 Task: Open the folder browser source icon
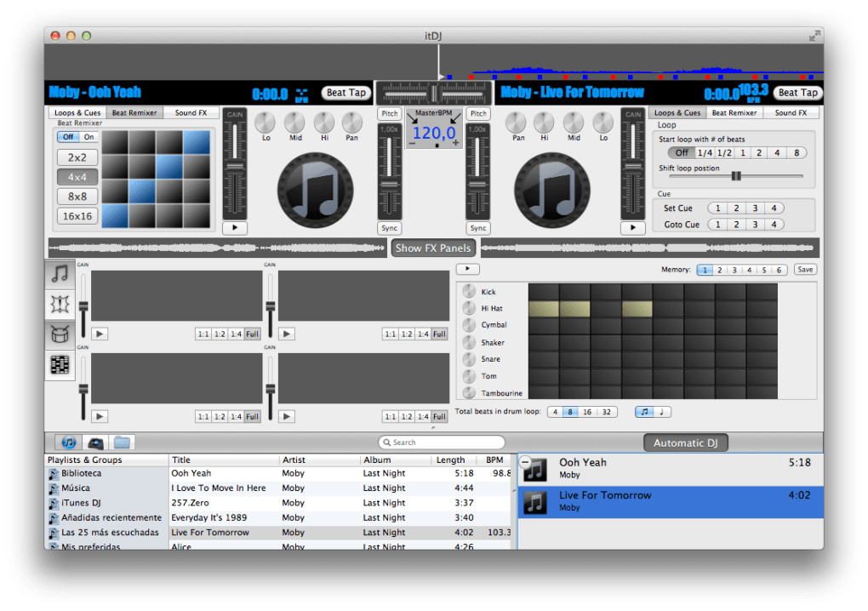tap(123, 443)
